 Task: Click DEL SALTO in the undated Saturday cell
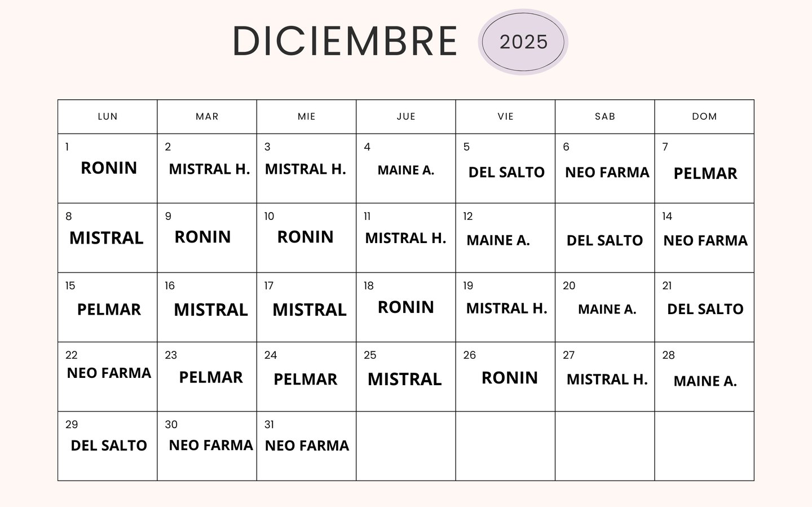pyautogui.click(x=604, y=241)
